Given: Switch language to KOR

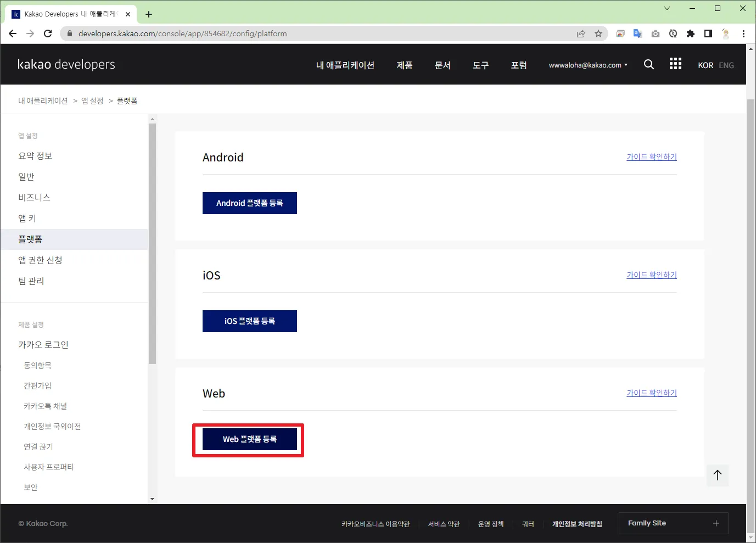Looking at the screenshot, I should click(x=705, y=65).
